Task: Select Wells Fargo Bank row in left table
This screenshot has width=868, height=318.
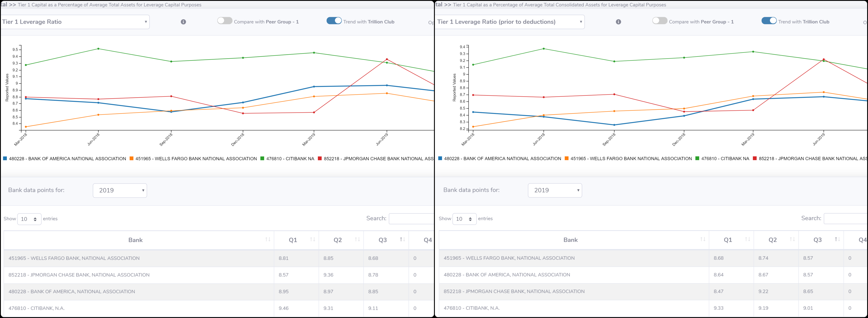Action: [219, 258]
